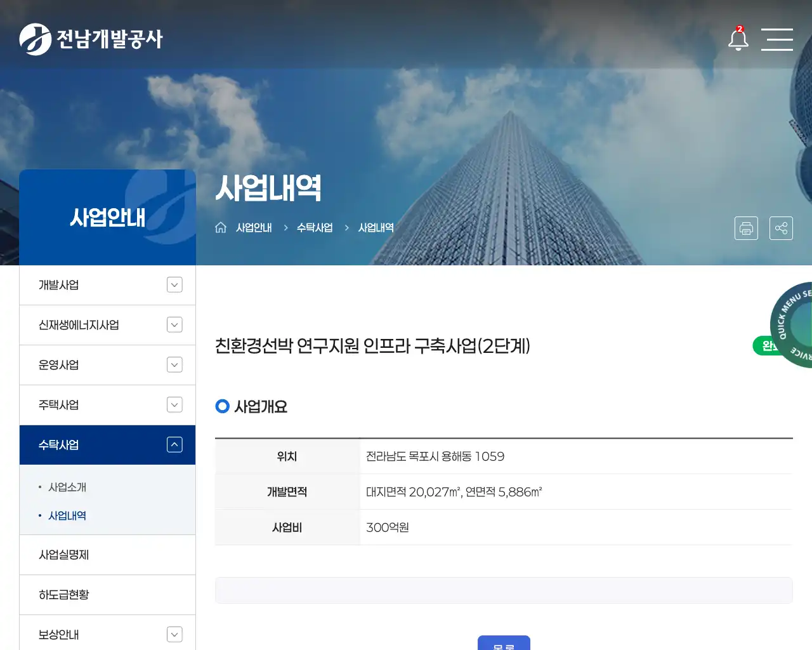Click the 사업안내 sidebar header
This screenshot has height=650, width=812.
click(x=107, y=218)
